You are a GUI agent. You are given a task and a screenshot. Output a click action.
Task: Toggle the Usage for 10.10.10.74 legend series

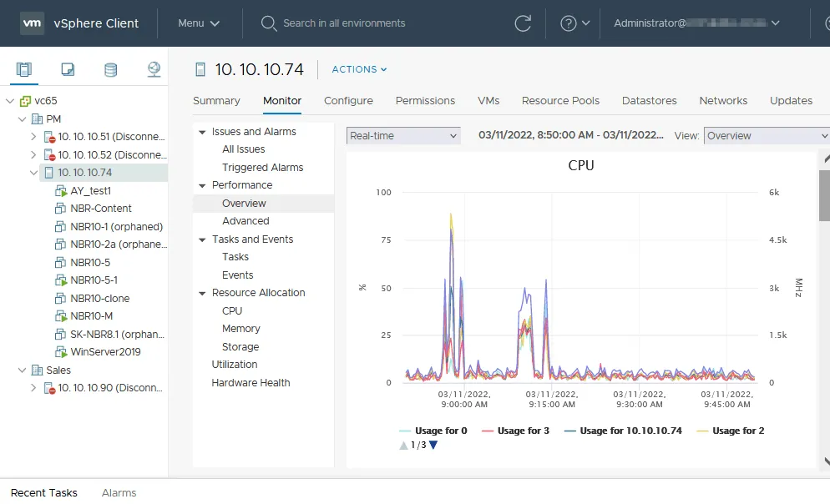point(631,431)
